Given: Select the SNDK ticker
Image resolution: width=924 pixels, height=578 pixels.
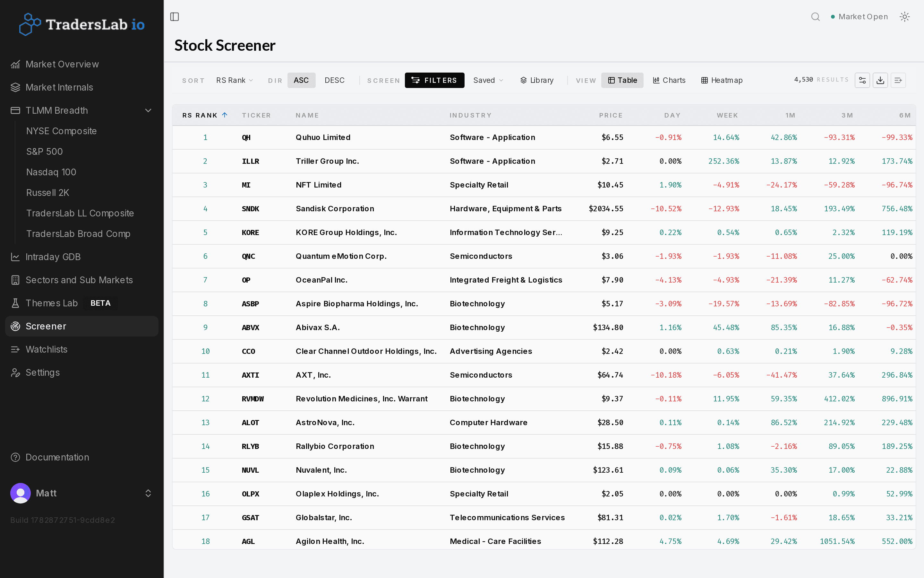Looking at the screenshot, I should pos(251,209).
